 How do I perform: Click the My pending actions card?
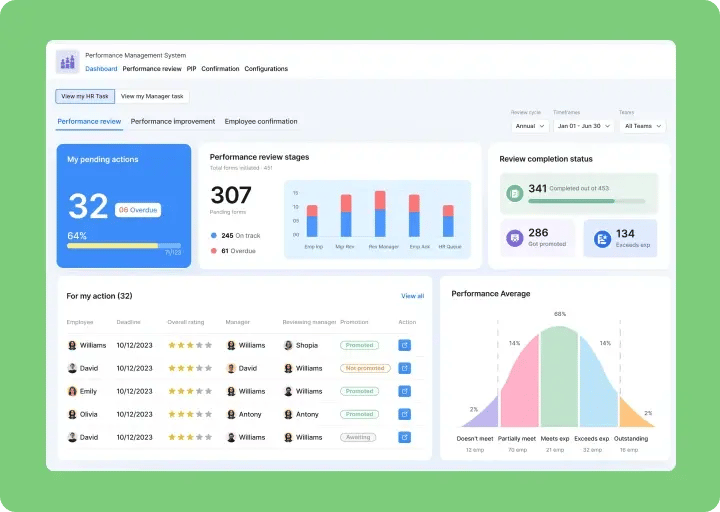124,206
